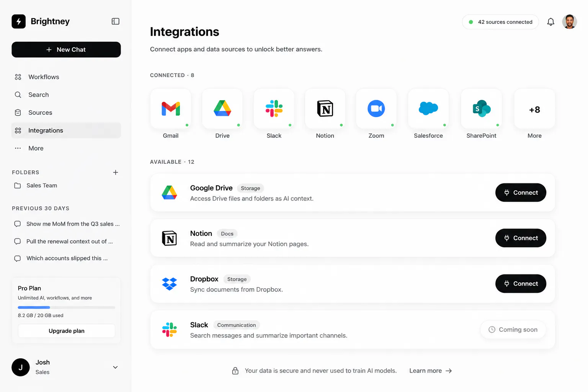
Task: Go to Workflows in the sidebar
Action: (66, 77)
